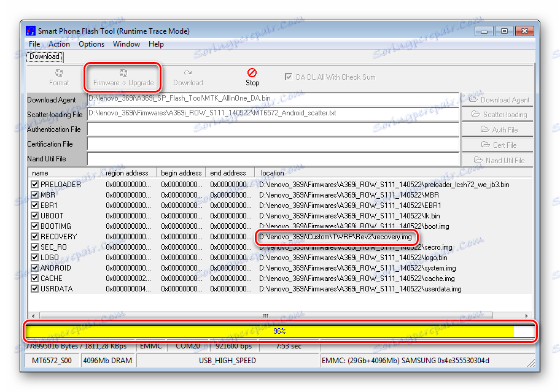Open Auth File browse button
This screenshot has width=560, height=392.
click(x=499, y=130)
